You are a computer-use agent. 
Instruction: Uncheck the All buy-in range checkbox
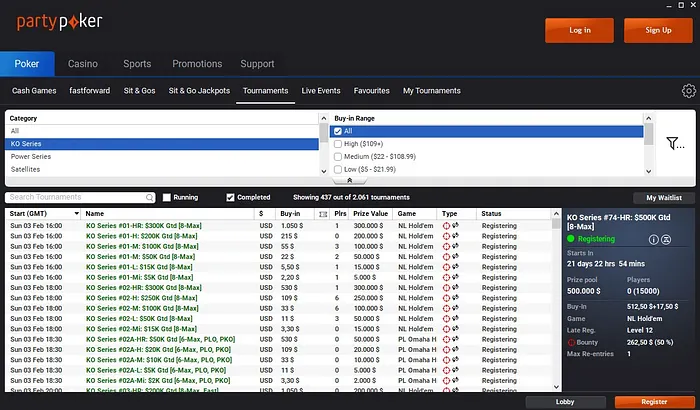[x=338, y=131]
